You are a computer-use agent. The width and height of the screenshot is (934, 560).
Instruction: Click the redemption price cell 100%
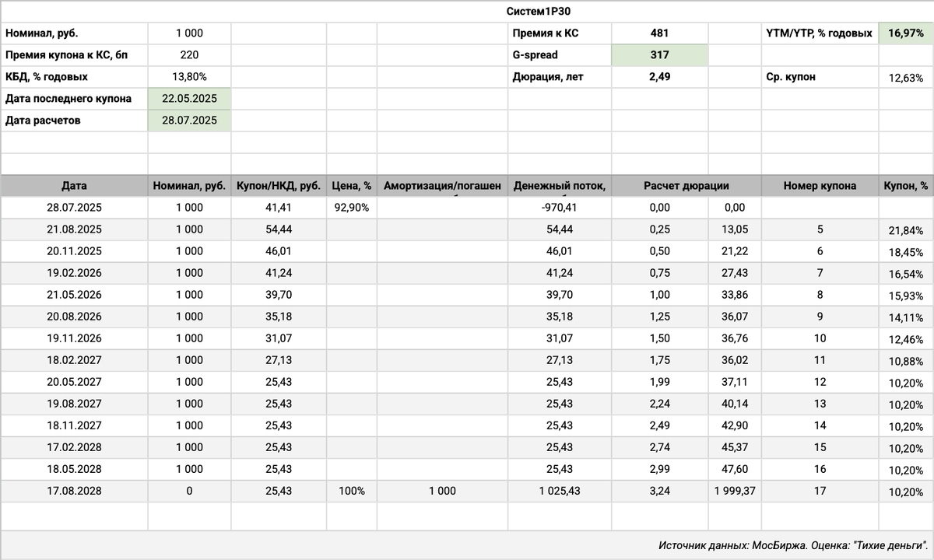(x=351, y=491)
